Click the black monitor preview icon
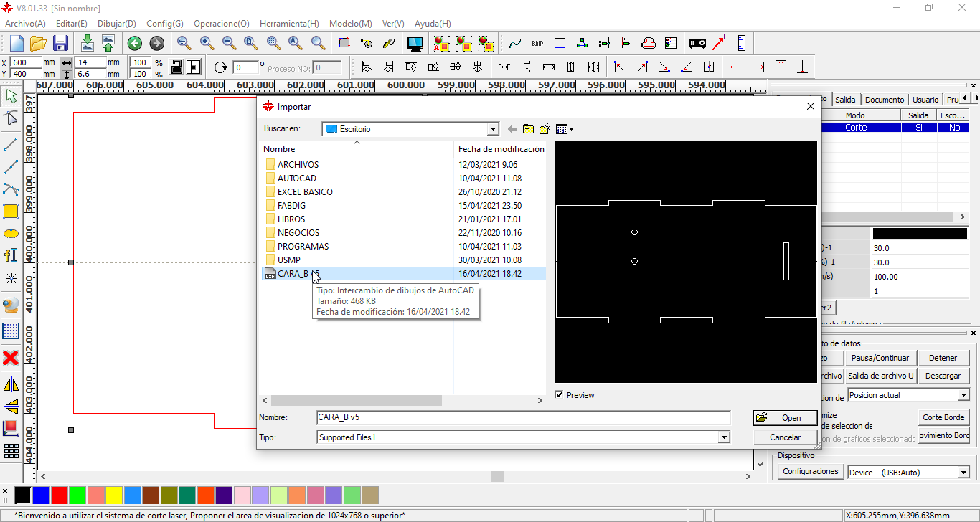The height and width of the screenshot is (522, 980). pyautogui.click(x=415, y=43)
